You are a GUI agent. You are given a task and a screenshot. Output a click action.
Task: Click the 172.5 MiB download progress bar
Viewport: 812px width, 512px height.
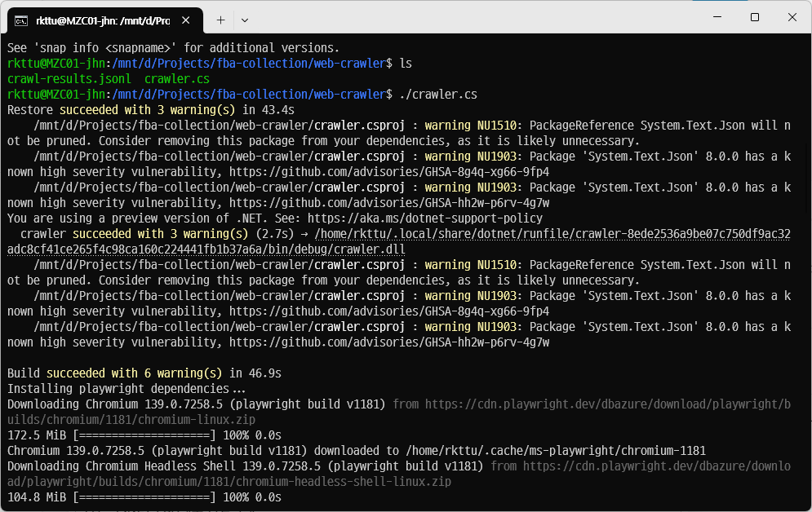144,435
